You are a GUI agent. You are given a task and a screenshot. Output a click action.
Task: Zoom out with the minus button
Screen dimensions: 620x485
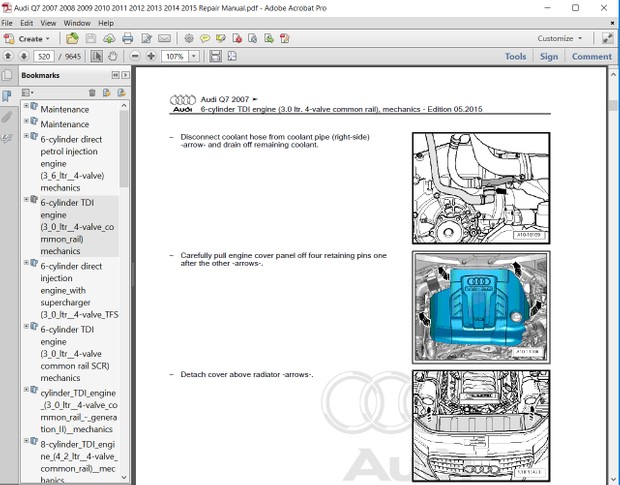tap(135, 56)
